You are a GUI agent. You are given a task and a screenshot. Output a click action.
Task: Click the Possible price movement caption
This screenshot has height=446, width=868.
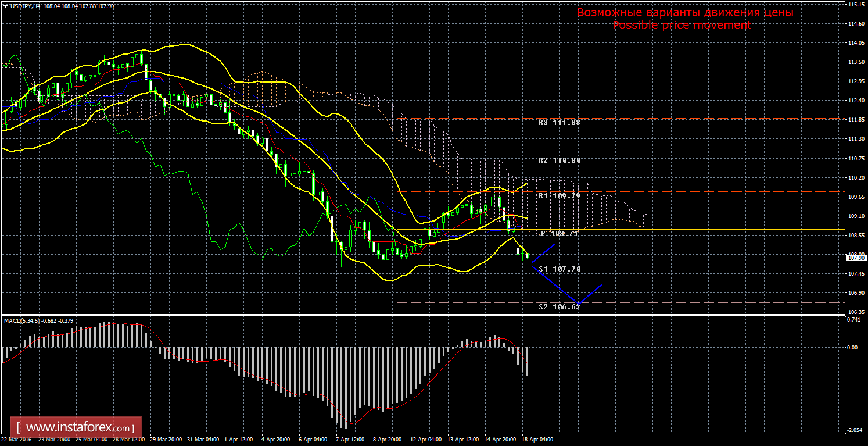(682, 26)
